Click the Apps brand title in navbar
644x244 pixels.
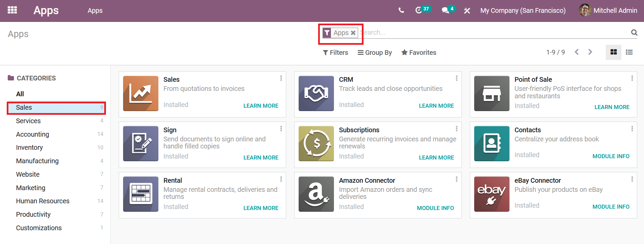coord(46,10)
